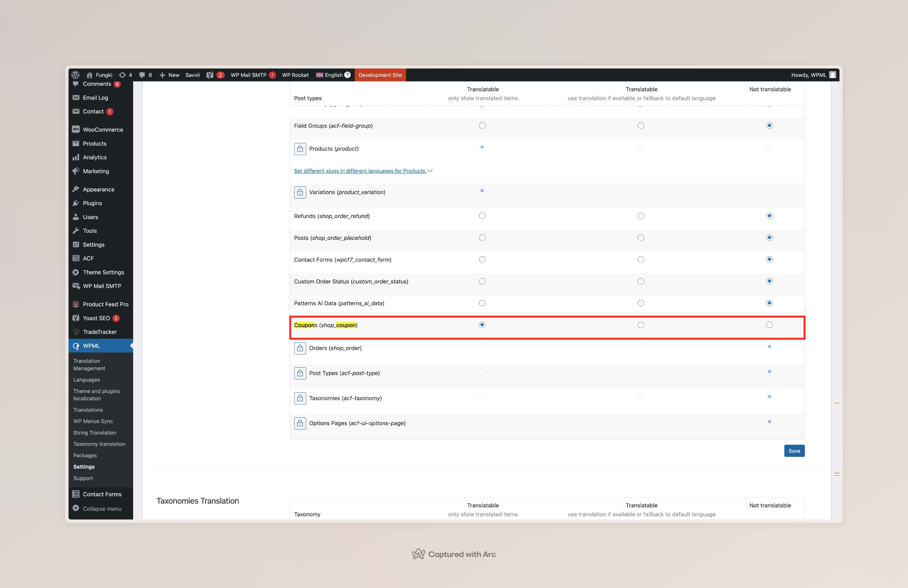Save the Post Types Translation settings
The height and width of the screenshot is (588, 908).
coord(794,451)
